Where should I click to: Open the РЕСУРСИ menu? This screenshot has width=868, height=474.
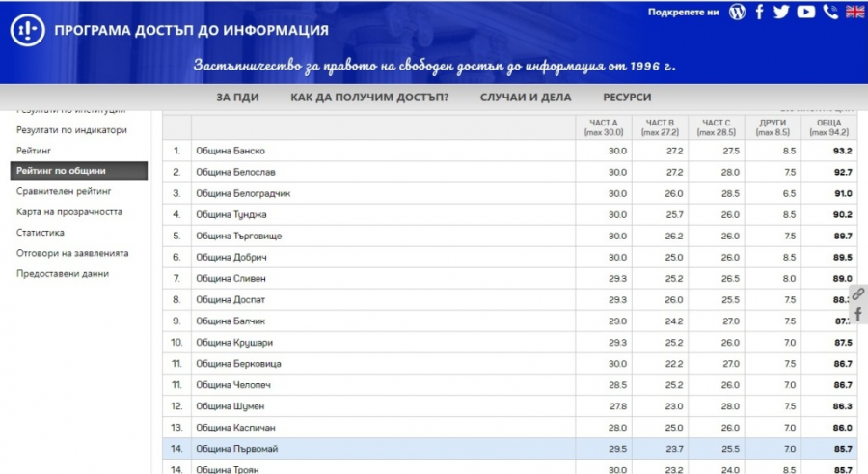627,97
